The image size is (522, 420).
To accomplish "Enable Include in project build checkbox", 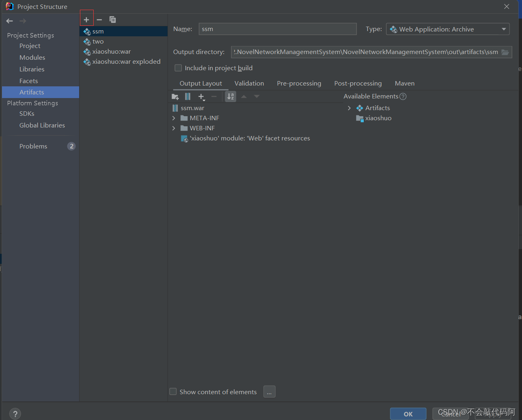I will (178, 68).
